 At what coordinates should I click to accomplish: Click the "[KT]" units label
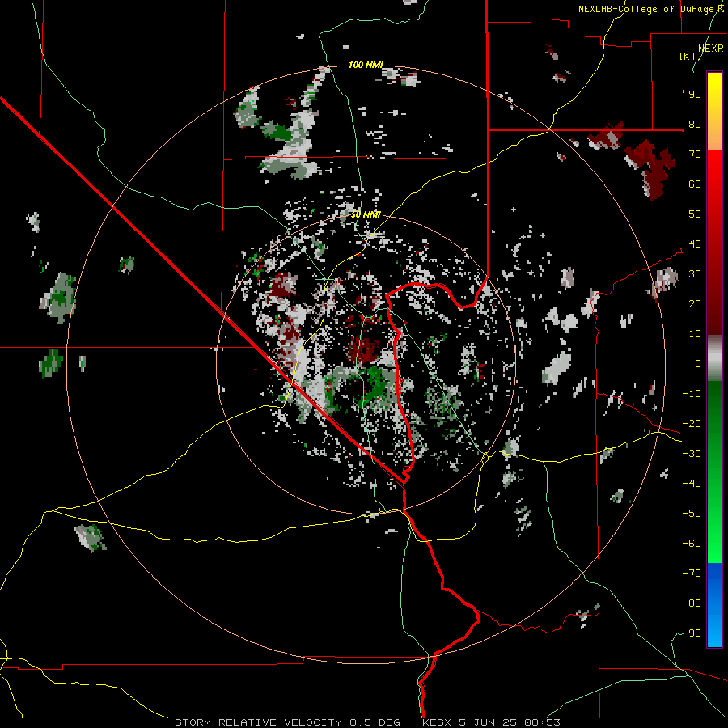(x=690, y=56)
